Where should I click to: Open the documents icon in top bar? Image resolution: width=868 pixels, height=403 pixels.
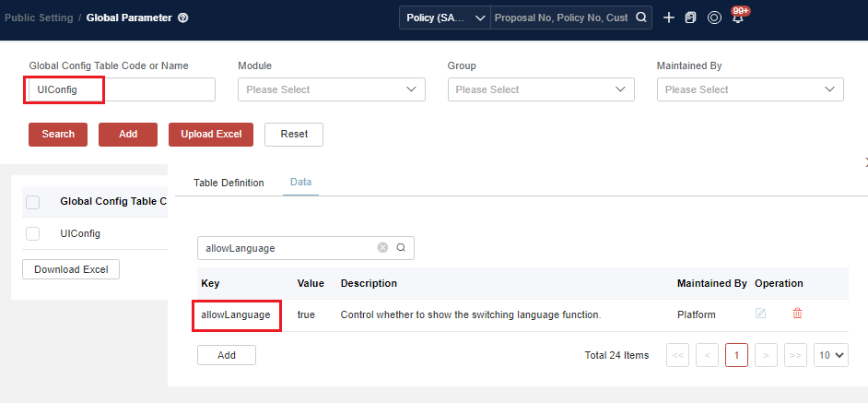pyautogui.click(x=690, y=18)
